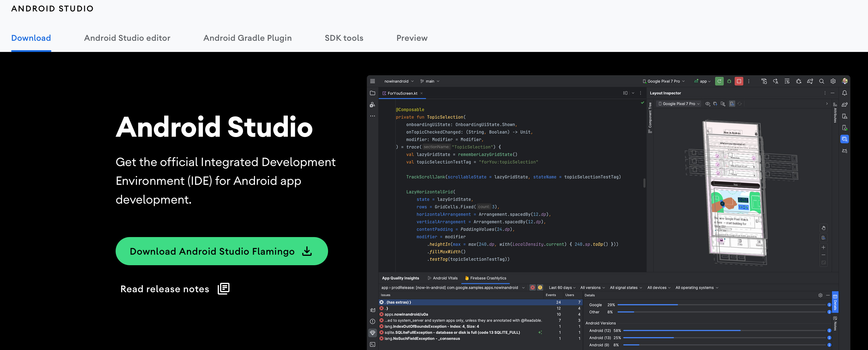This screenshot has width=868, height=350.
Task: Click Download Android Studio Flamingo button
Action: click(222, 251)
